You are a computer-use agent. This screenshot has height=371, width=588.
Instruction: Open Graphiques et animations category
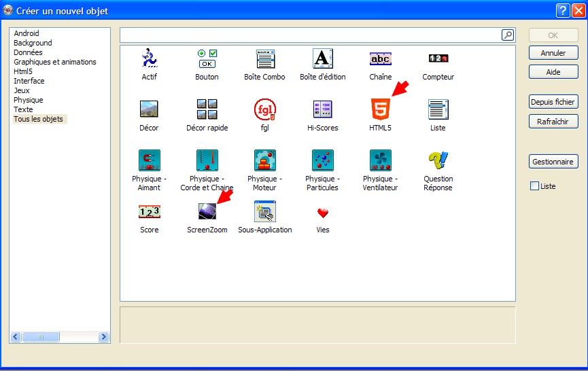(x=55, y=62)
